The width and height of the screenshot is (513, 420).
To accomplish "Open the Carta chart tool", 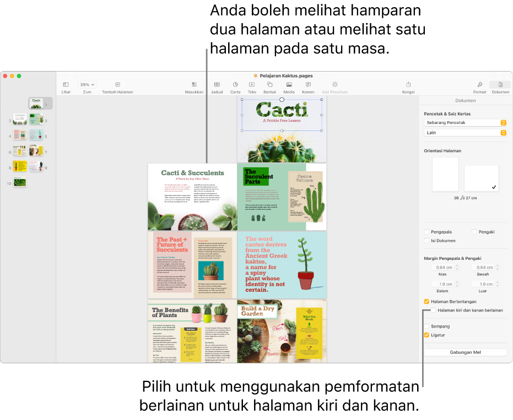I will (235, 85).
